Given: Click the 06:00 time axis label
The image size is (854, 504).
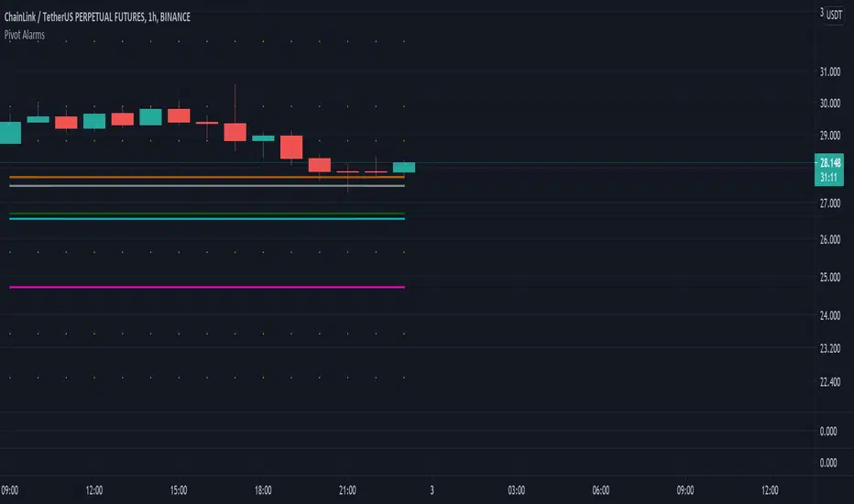Looking at the screenshot, I should click(601, 488).
